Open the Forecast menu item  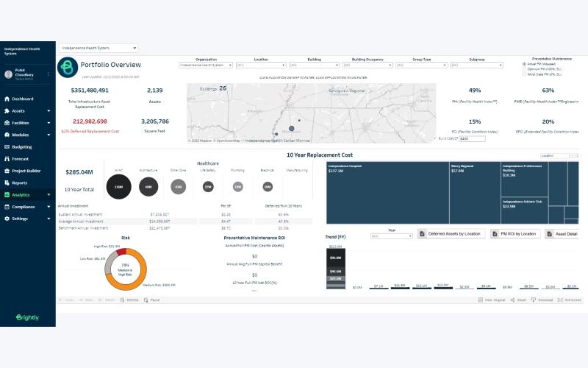28,159
